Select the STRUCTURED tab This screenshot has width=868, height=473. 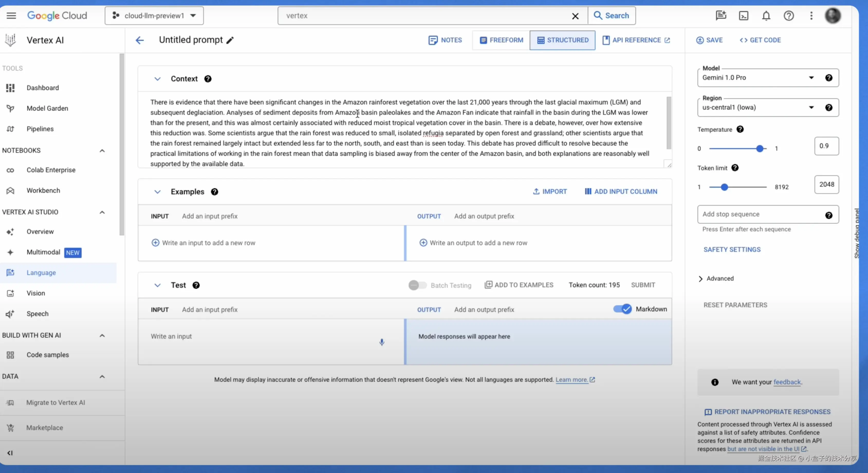pyautogui.click(x=562, y=40)
